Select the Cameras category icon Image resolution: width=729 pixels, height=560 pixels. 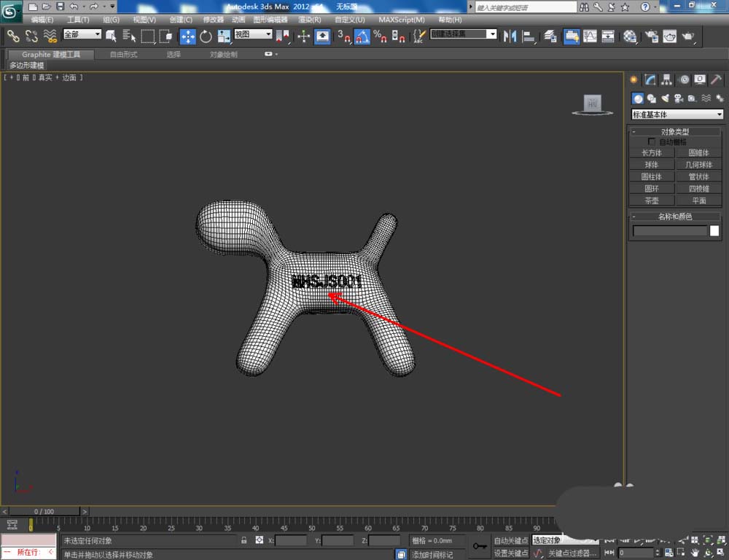pos(678,98)
